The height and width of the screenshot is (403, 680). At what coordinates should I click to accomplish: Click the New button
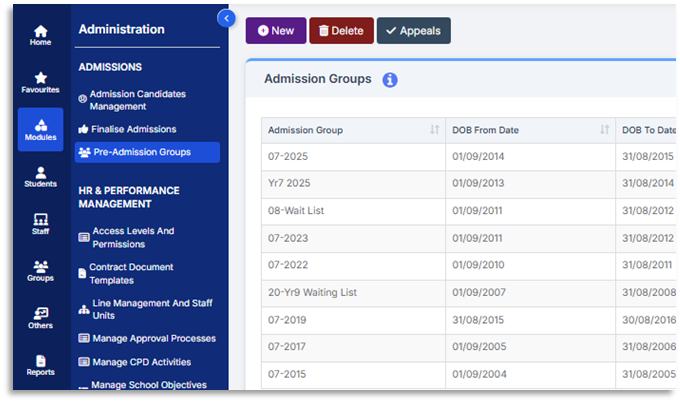276,31
